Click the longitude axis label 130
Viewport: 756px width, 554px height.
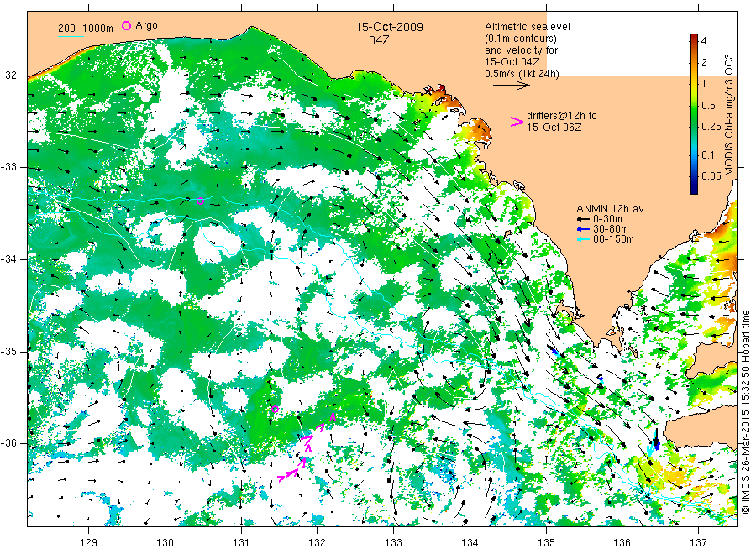pos(165,543)
